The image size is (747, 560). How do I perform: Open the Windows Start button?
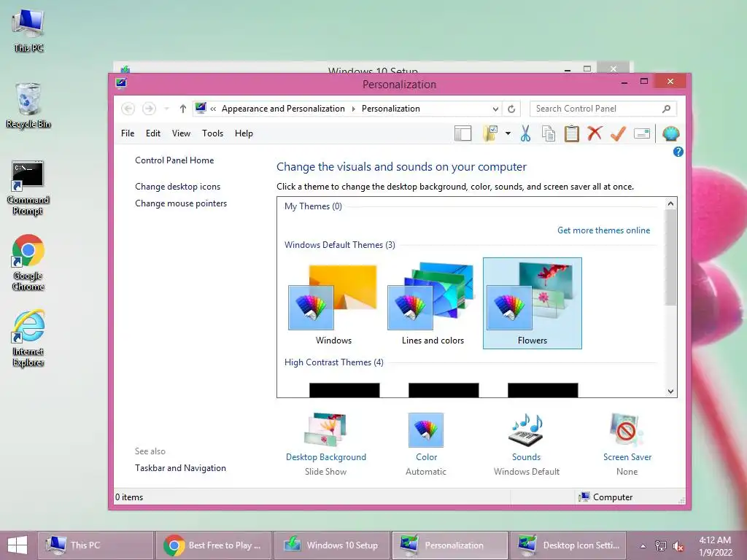[18, 545]
